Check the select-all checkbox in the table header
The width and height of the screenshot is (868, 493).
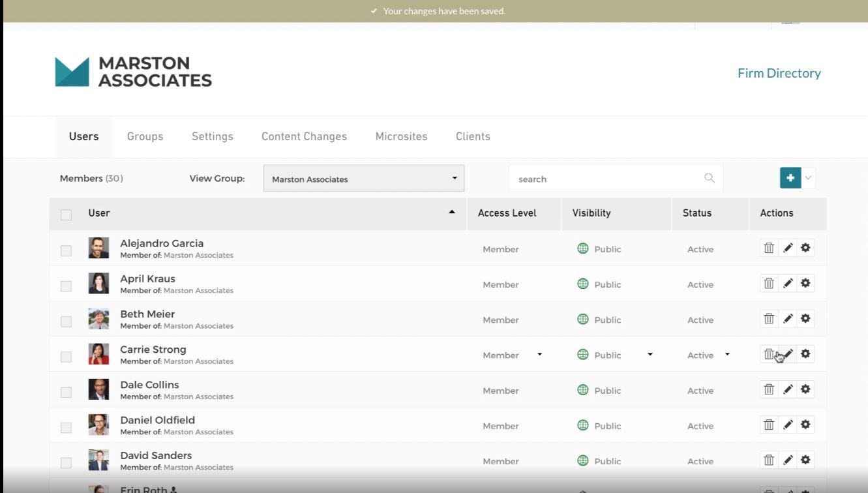pos(65,213)
